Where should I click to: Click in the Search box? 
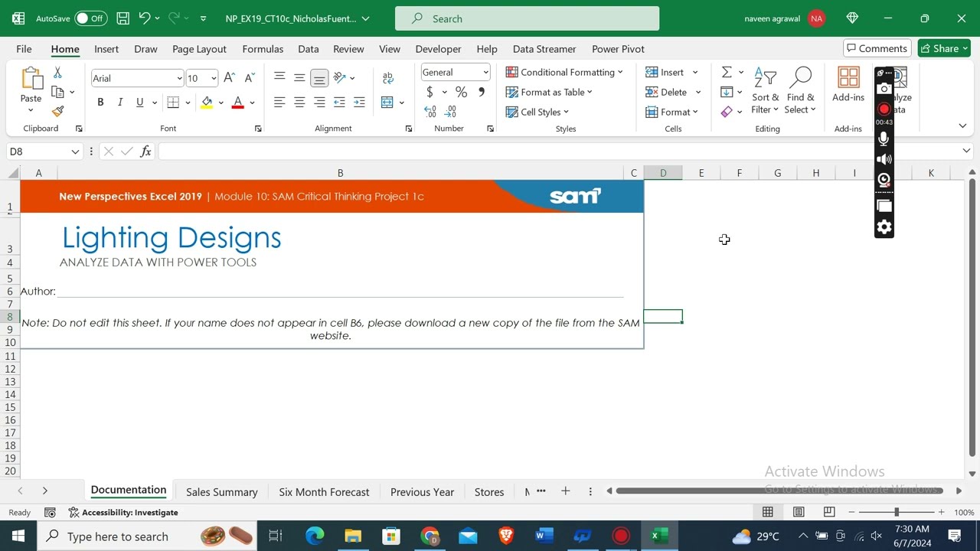click(527, 18)
